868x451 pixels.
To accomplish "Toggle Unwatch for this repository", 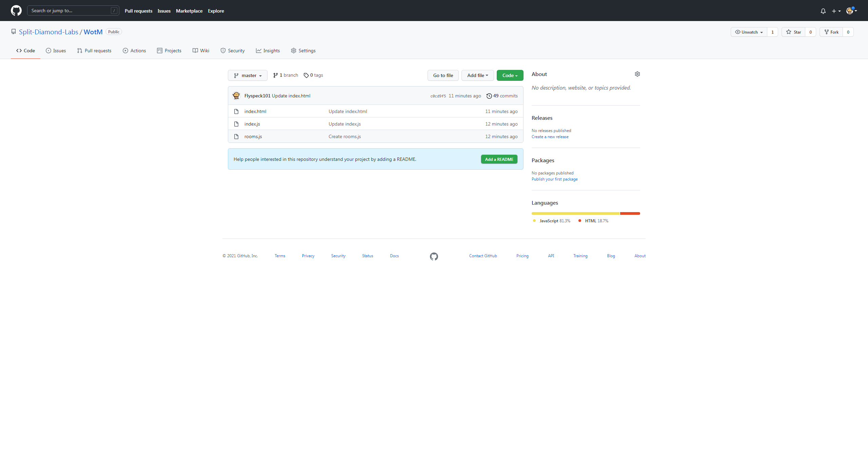I will (x=749, y=32).
